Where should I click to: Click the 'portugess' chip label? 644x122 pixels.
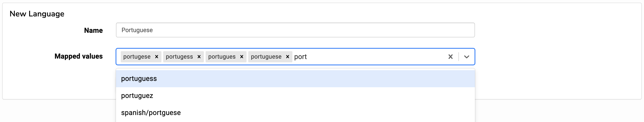click(179, 57)
